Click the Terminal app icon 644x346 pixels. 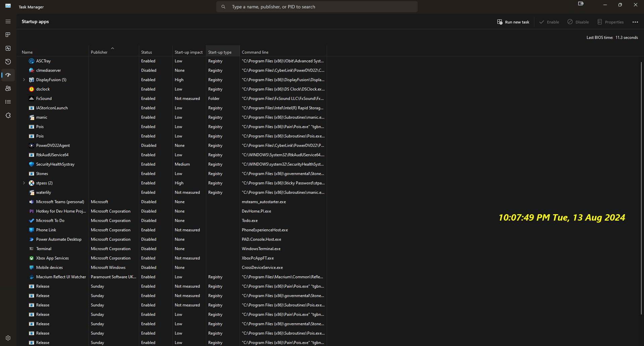[x=32, y=249]
